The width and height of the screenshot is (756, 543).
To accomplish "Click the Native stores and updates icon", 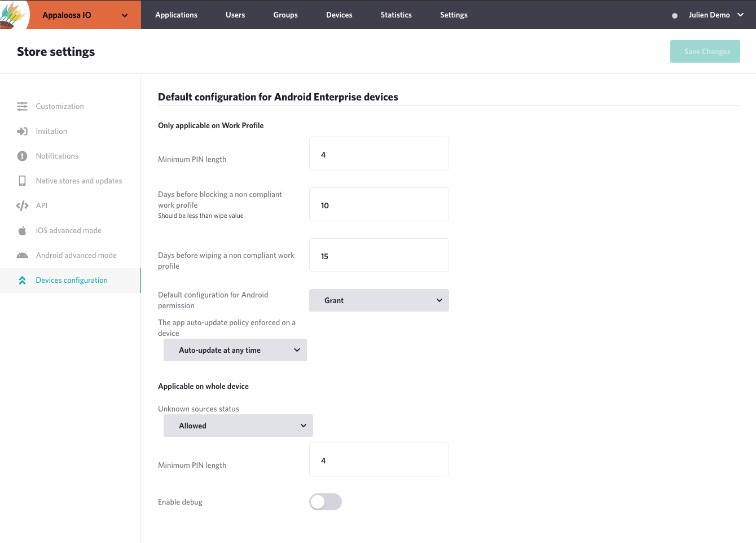I will (x=23, y=181).
